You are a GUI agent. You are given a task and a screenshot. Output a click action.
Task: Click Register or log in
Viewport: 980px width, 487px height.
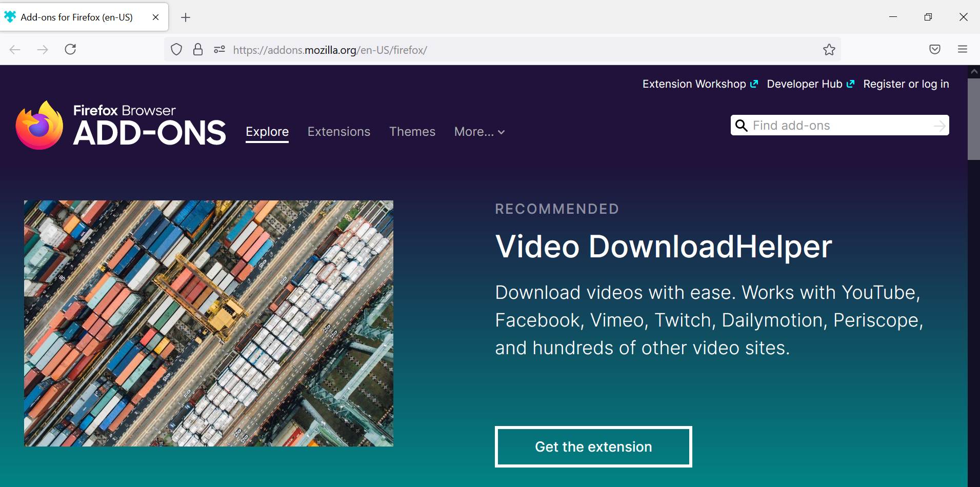[906, 84]
